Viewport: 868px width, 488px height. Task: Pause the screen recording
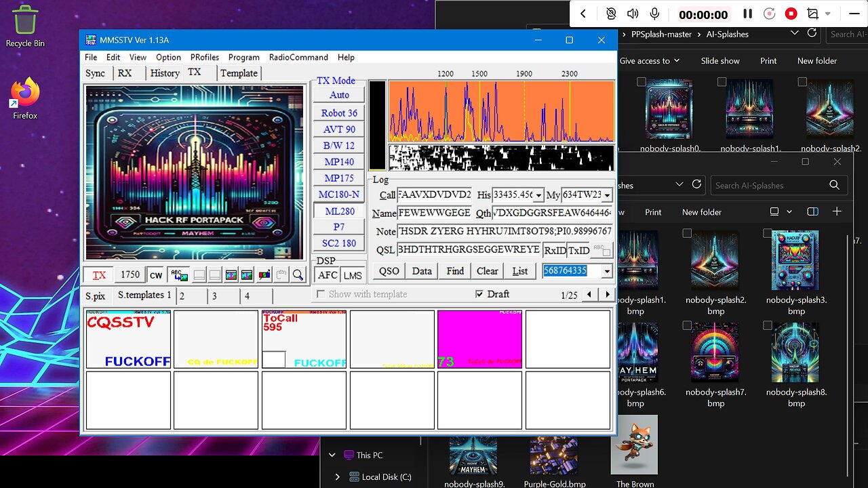747,14
